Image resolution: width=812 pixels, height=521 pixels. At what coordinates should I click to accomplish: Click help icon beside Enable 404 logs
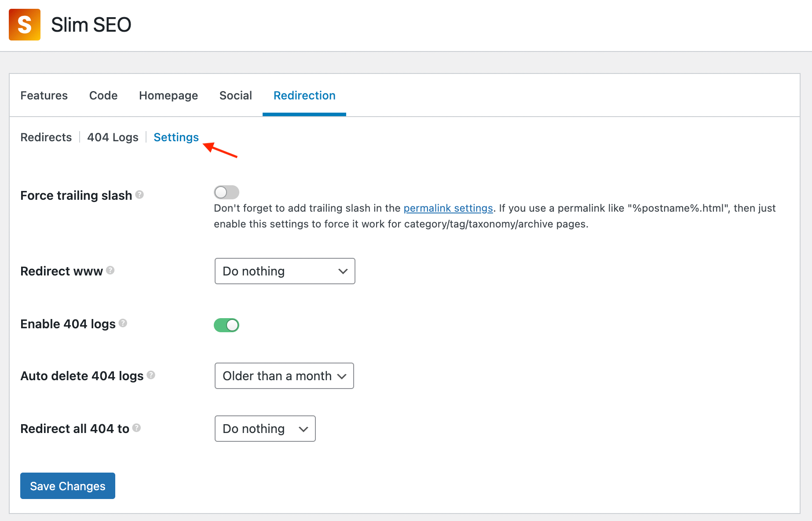(x=123, y=323)
